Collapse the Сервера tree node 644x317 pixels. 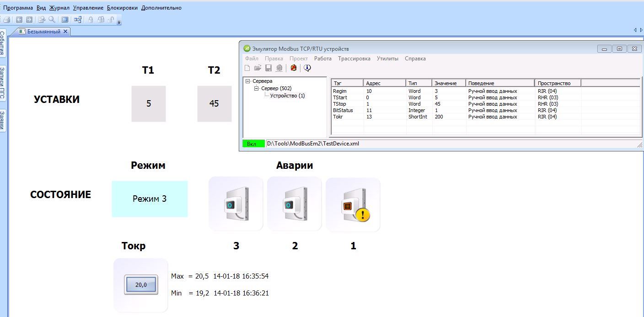coord(248,81)
